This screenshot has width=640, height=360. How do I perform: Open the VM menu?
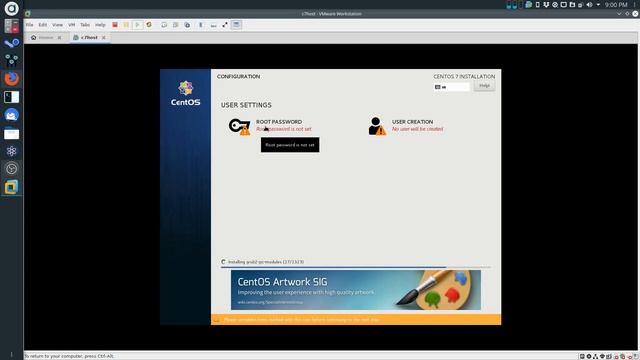[x=71, y=25]
